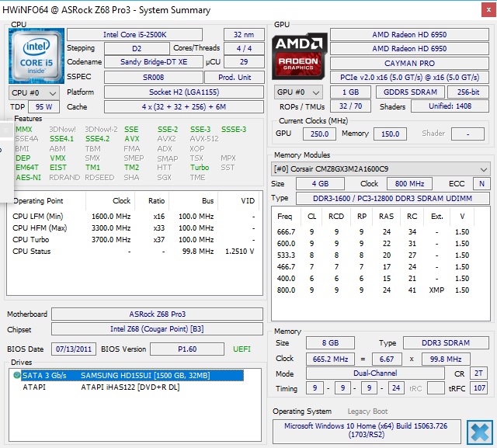The image size is (497, 448).
Task: Click the BIOS version P1.60 field
Action: [187, 349]
